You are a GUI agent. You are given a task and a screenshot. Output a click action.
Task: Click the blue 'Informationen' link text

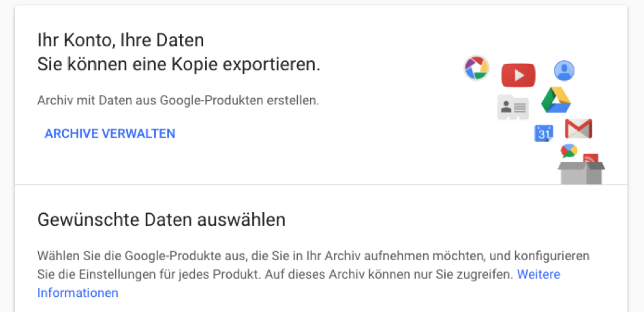coord(78,293)
